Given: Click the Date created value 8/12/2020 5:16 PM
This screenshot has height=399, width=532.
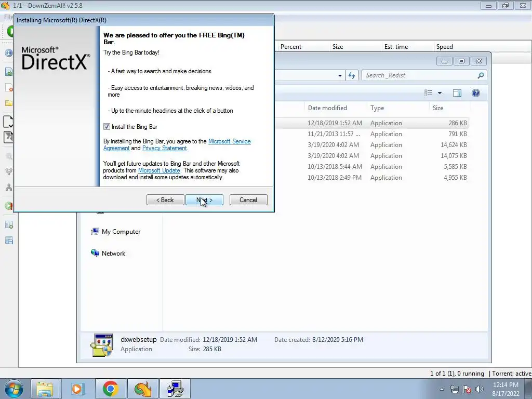Looking at the screenshot, I should coord(338,340).
